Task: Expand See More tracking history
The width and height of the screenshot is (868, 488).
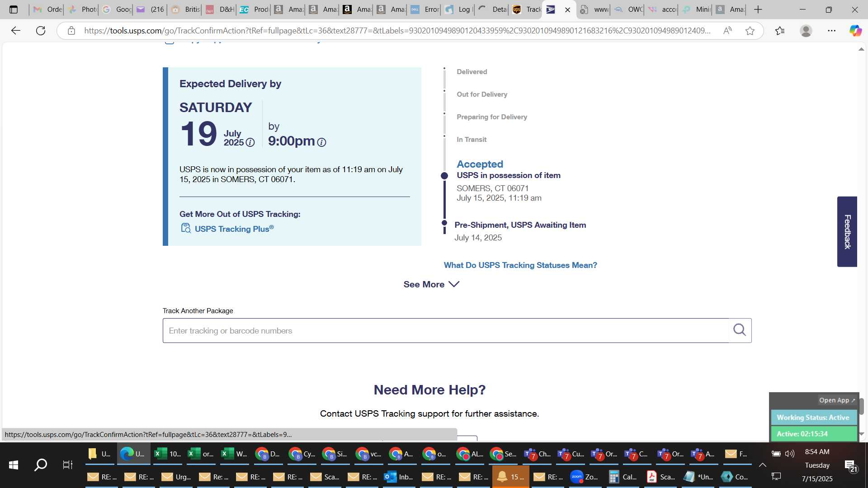Action: pos(431,284)
